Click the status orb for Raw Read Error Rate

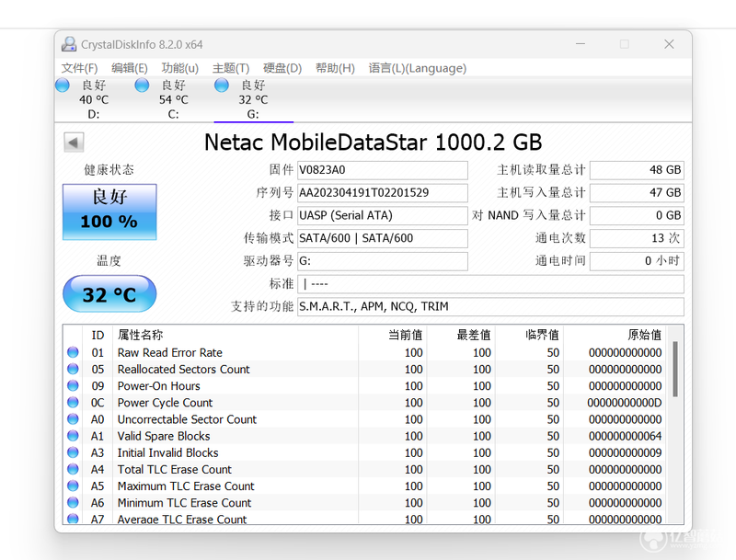pyautogui.click(x=73, y=352)
